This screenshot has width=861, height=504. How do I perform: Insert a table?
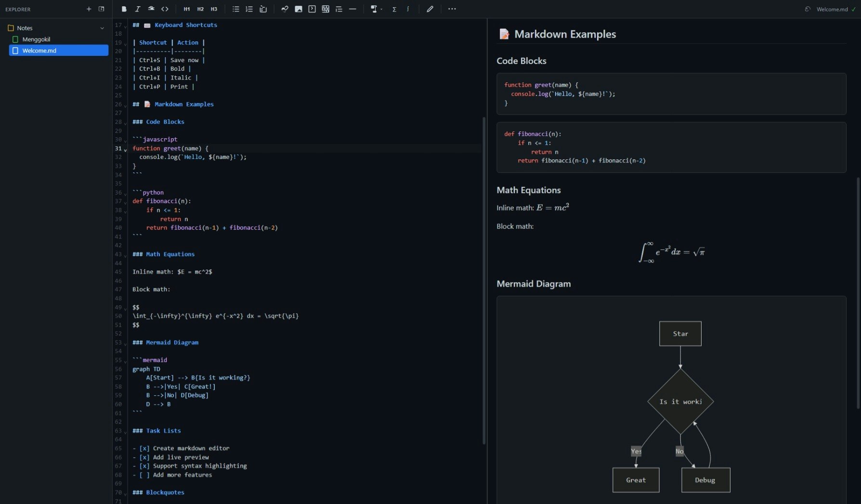326,9
